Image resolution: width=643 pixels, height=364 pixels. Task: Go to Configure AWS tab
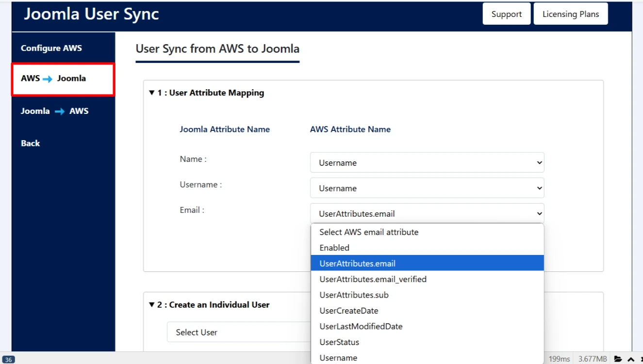click(51, 48)
